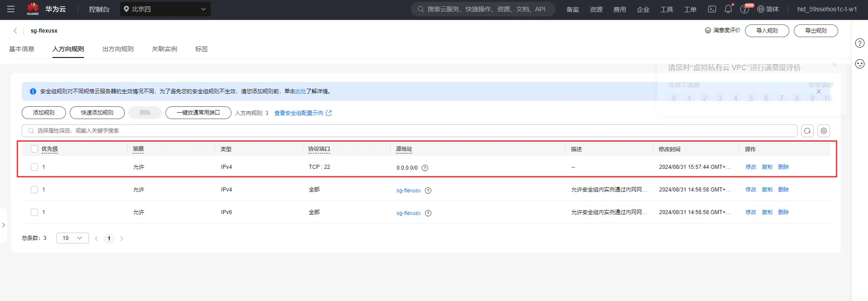Open 费用 in top menu
The height and width of the screenshot is (301, 868).
point(620,10)
